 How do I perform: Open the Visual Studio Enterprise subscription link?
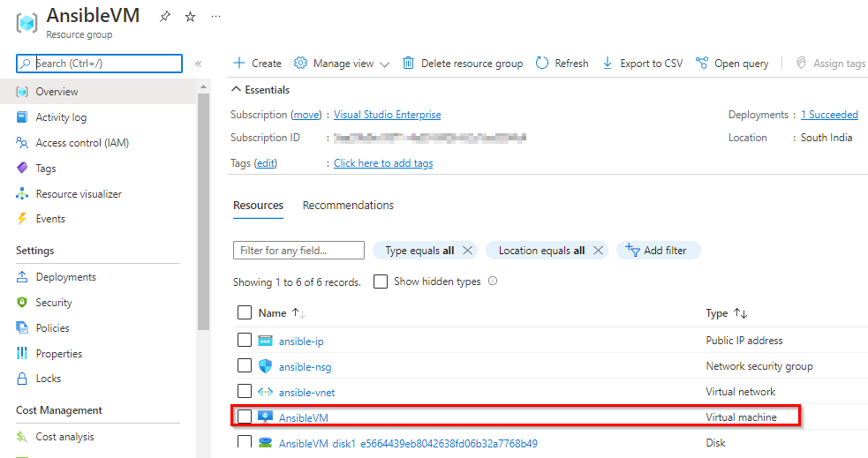pyautogui.click(x=387, y=115)
